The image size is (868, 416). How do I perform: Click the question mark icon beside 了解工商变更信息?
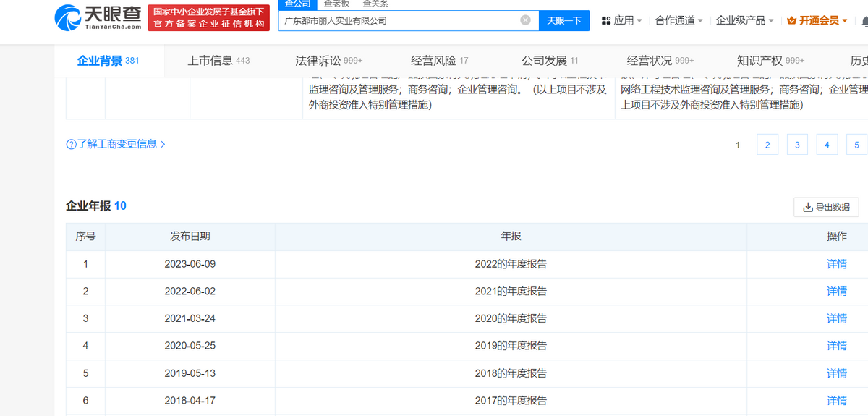(71, 144)
